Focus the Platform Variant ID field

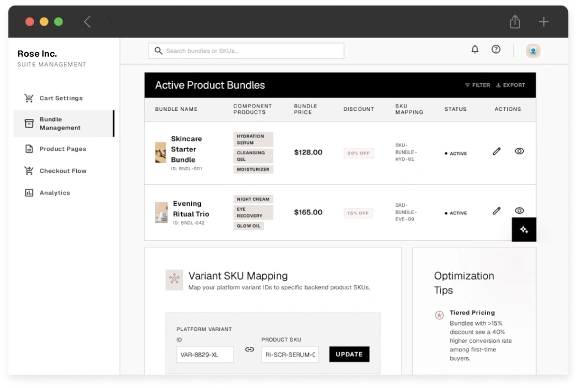[205, 354]
